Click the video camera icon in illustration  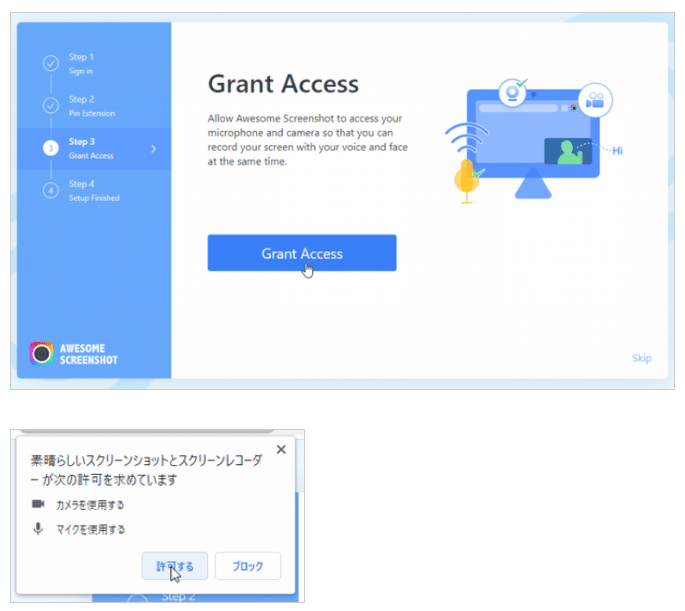595,100
